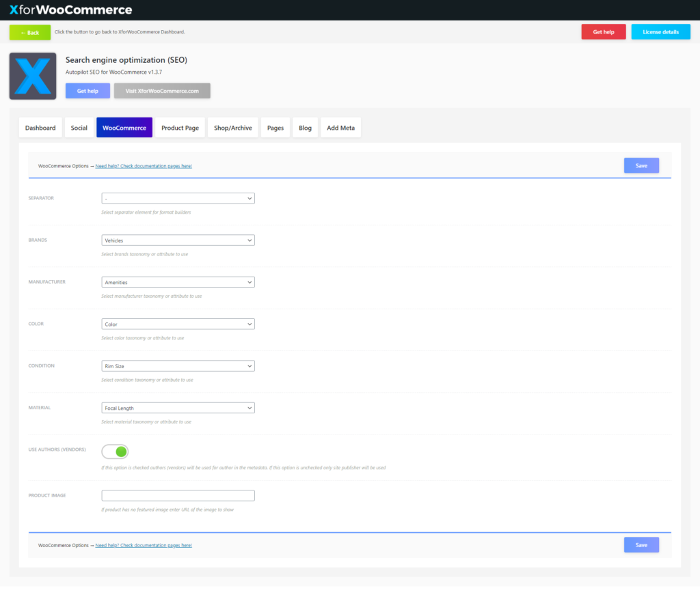Select the Add Meta tab
The image size is (700, 610).
click(340, 128)
